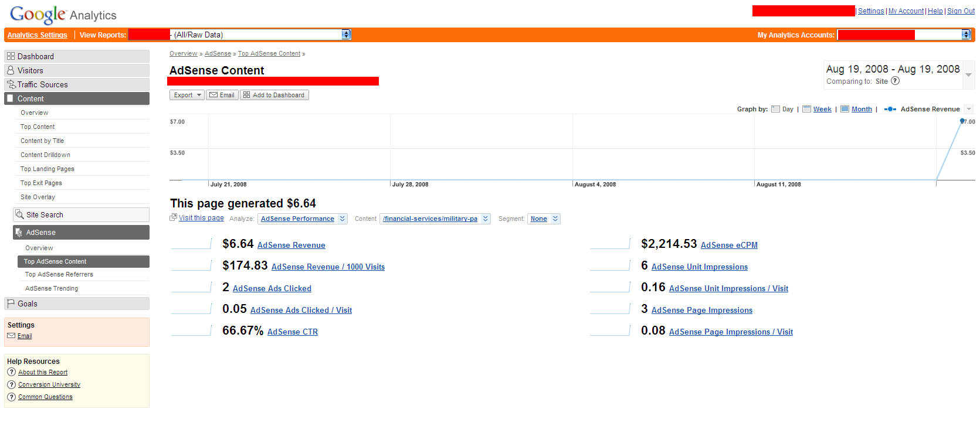Select Top Content in sidebar
The height and width of the screenshot is (433, 980).
[38, 127]
